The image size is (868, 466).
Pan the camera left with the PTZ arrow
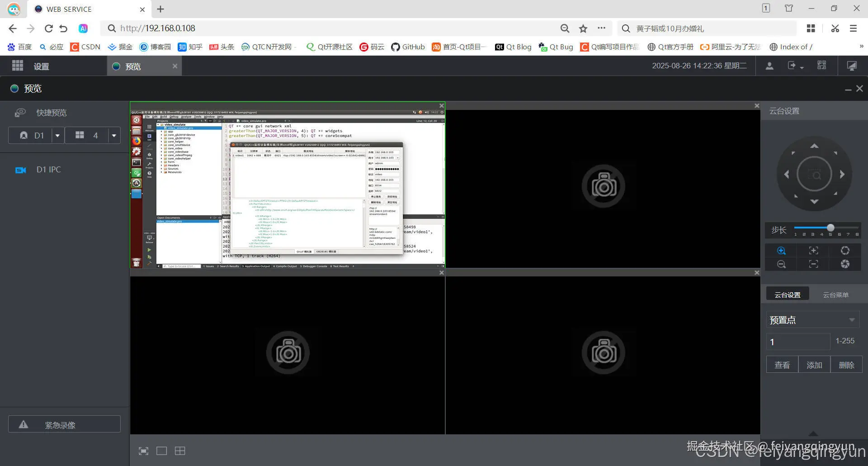click(787, 174)
